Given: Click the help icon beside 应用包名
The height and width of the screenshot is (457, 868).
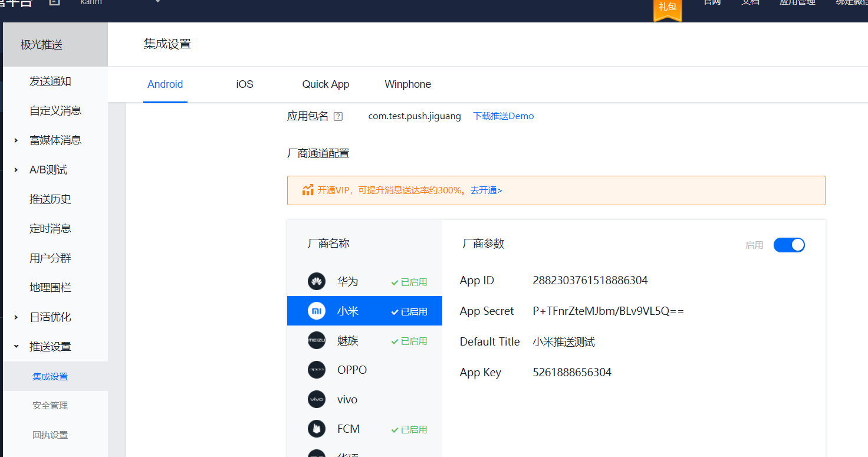Looking at the screenshot, I should [338, 116].
